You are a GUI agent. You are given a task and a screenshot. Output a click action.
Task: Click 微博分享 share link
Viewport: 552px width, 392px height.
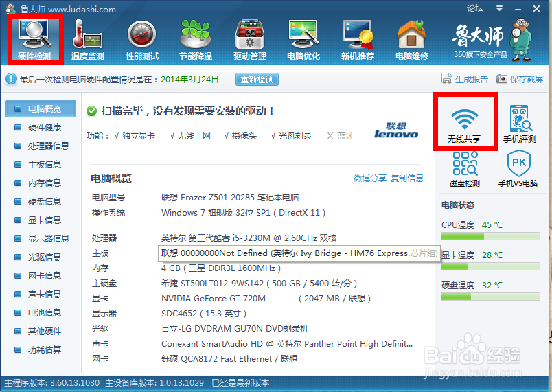370,178
